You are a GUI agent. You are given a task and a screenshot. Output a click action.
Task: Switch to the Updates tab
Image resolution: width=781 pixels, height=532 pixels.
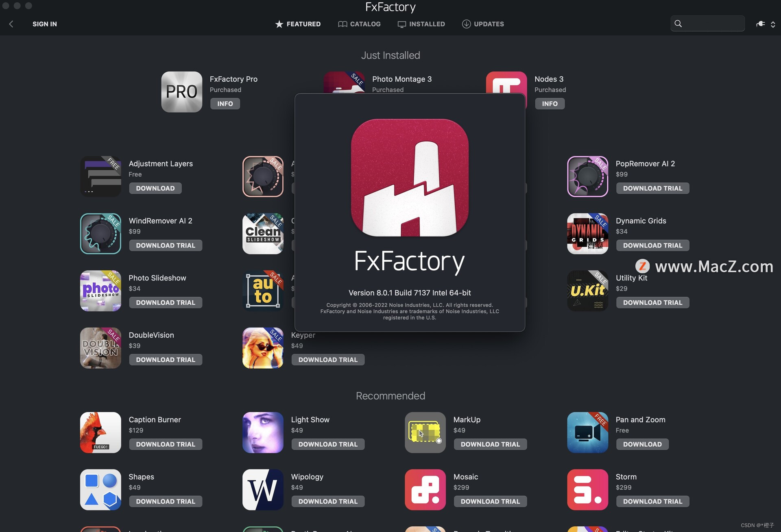[483, 24]
